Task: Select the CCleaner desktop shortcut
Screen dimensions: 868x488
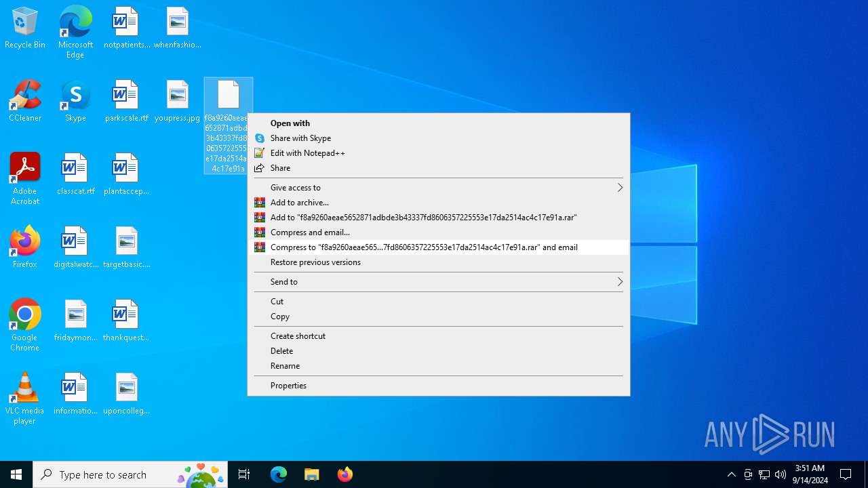Action: tap(25, 102)
